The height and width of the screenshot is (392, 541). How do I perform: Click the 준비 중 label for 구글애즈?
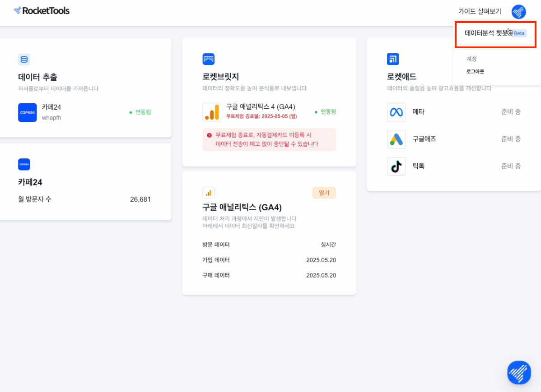(x=511, y=139)
